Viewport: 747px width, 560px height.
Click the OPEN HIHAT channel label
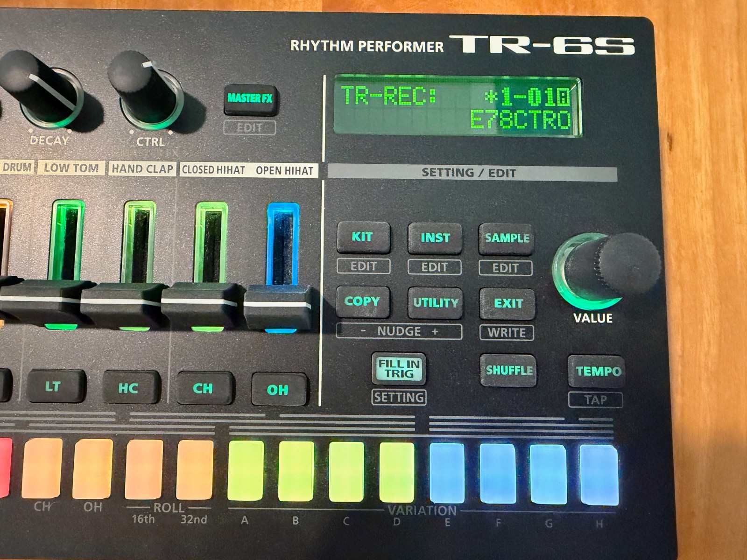coord(284,171)
